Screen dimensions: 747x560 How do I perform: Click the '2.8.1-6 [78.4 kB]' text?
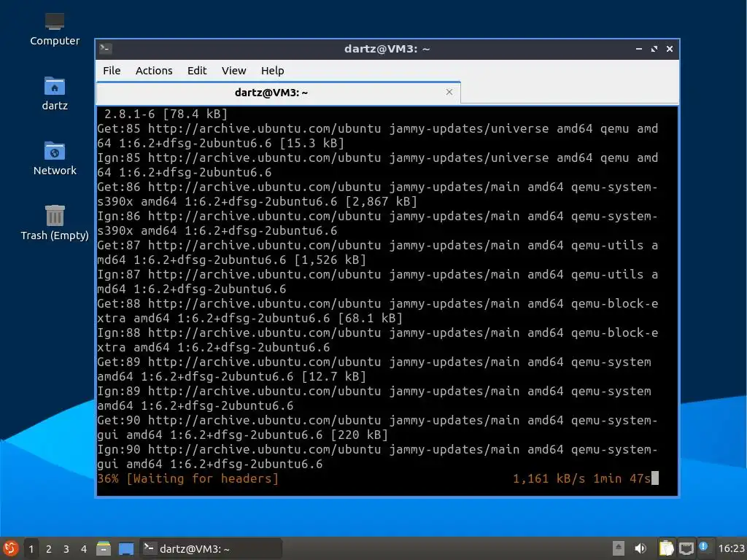pos(166,114)
